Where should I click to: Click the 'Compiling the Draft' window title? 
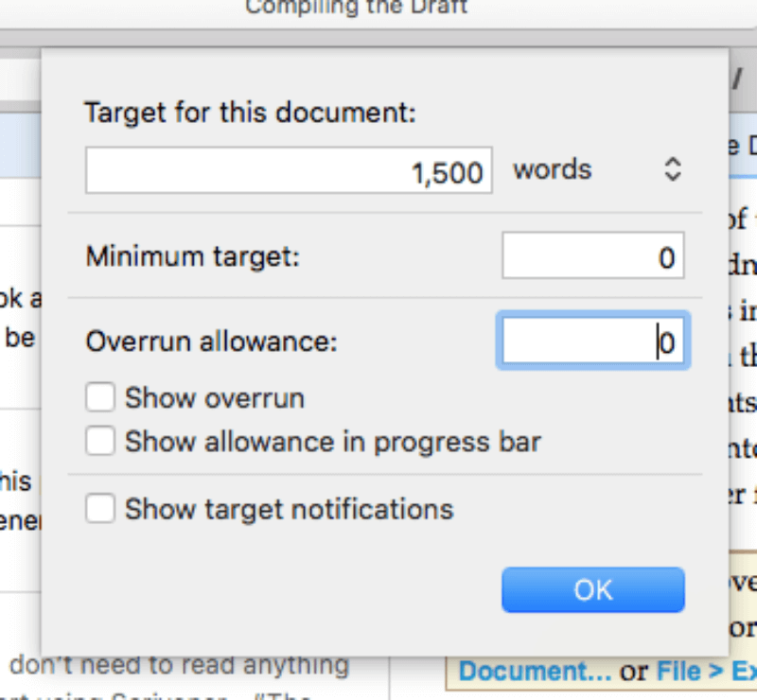click(x=357, y=7)
